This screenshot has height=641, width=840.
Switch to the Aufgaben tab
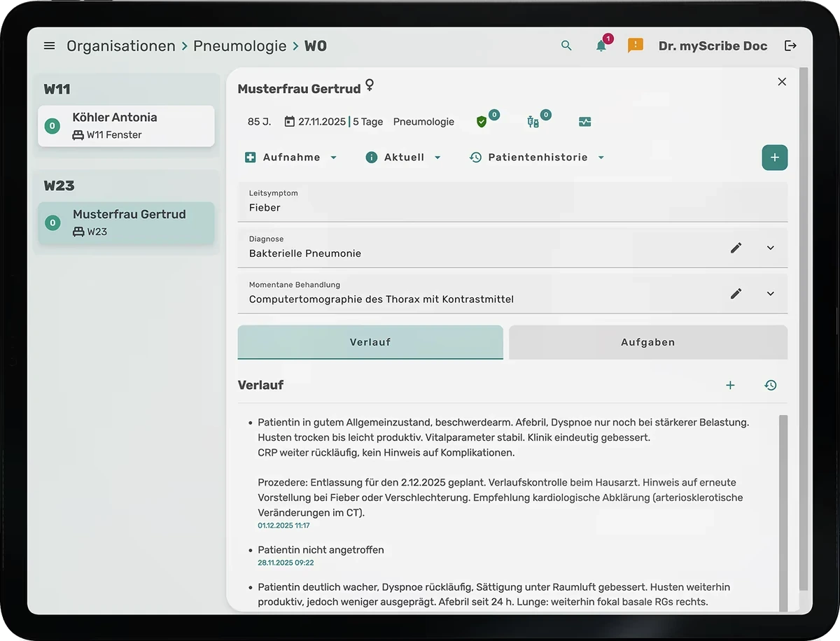pyautogui.click(x=648, y=342)
